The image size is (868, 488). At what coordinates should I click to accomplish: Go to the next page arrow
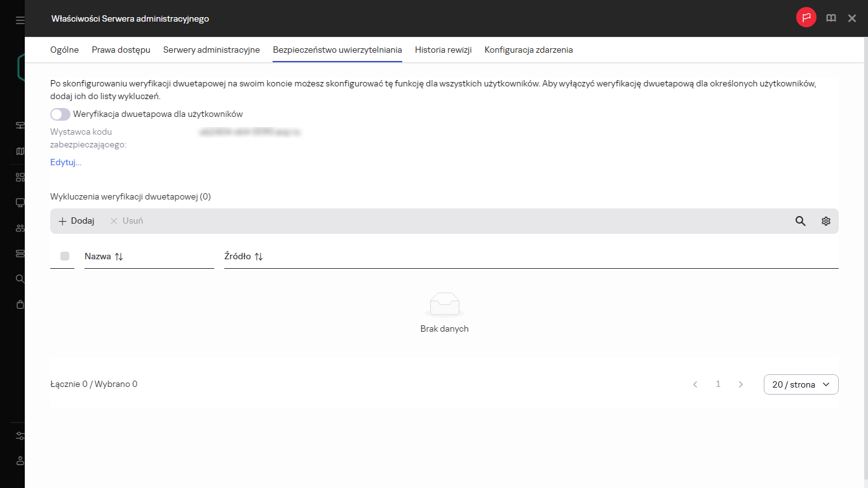[x=740, y=384]
